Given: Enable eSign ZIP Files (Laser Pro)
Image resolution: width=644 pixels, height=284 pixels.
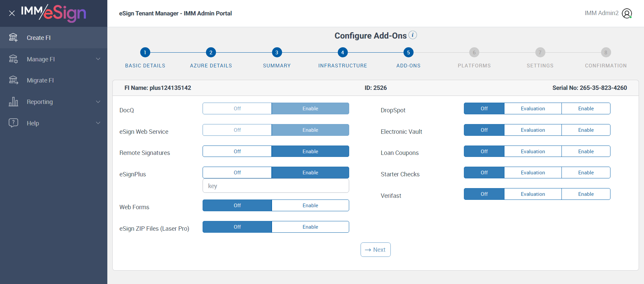Looking at the screenshot, I should (x=310, y=227).
